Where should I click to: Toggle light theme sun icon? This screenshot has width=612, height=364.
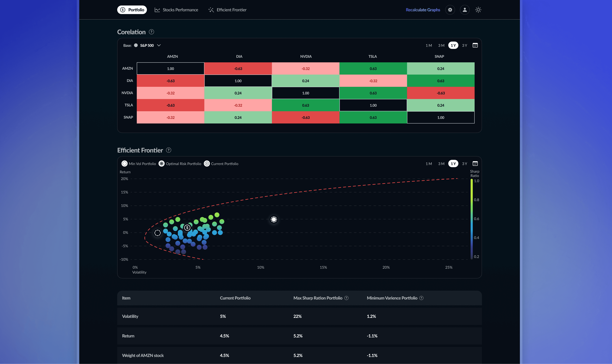[x=478, y=10]
